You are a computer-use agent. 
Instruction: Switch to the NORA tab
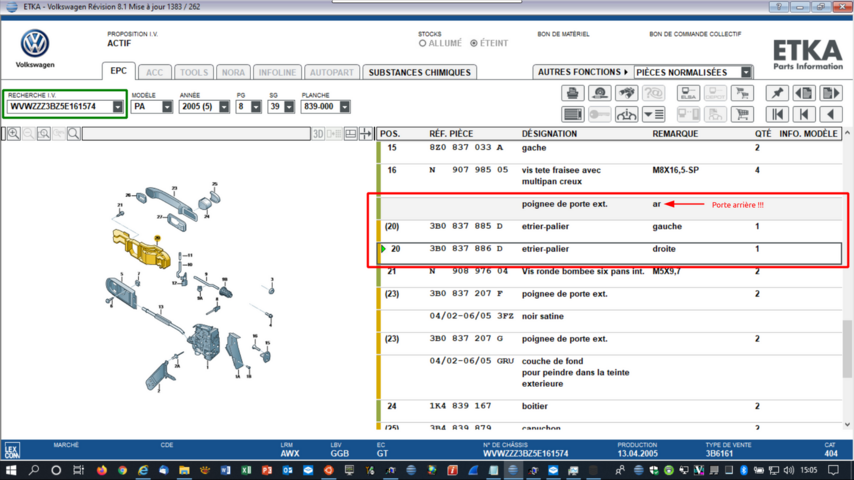233,72
